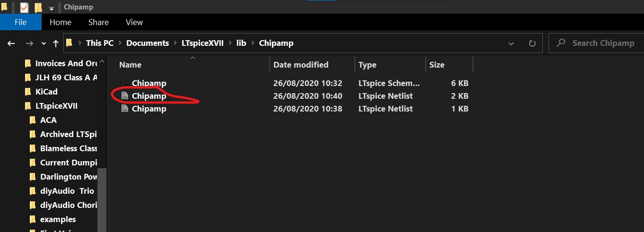644x232 pixels.
Task: Switch to the View ribbon tab
Action: click(x=134, y=22)
